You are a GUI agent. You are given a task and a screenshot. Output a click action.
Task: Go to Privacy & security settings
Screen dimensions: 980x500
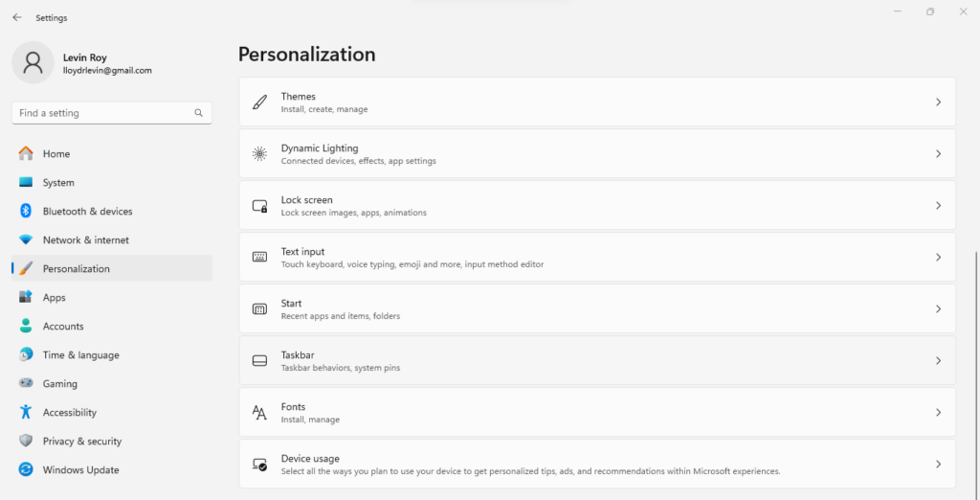[81, 442]
